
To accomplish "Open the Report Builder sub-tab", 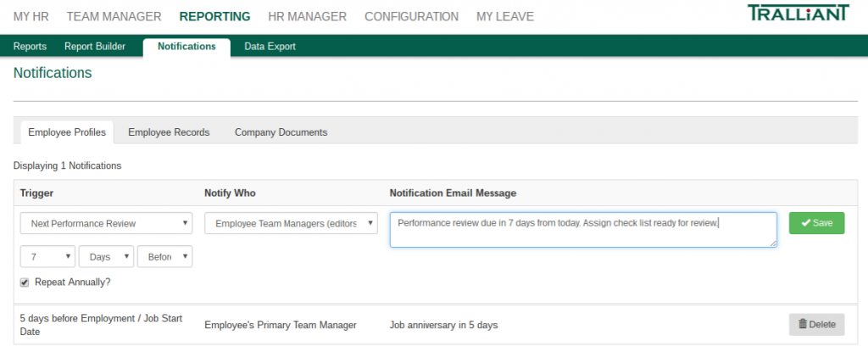I will pyautogui.click(x=95, y=47).
